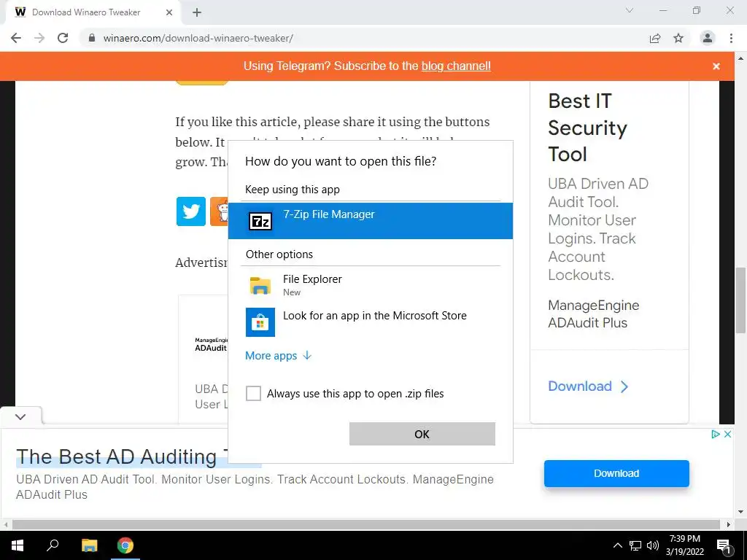Open clock showing 7:39 PM
The height and width of the screenshot is (560, 747).
click(684, 545)
